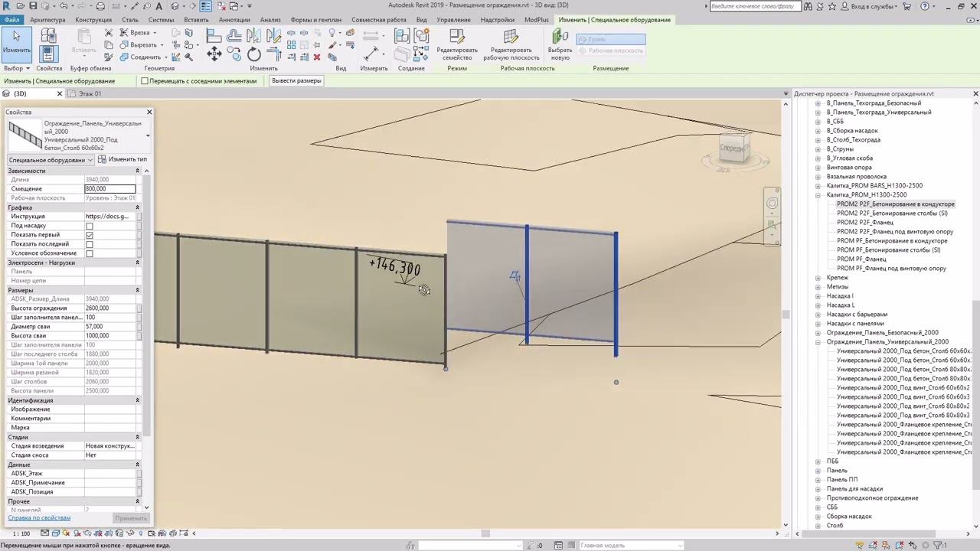Open the 'Справка по свойствам' link
980x551 pixels.
[x=39, y=518]
